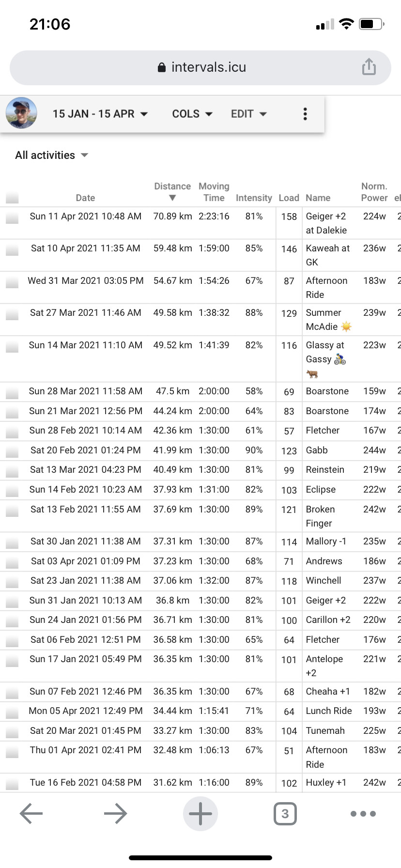Open the three-dot vertical options menu
401x868 pixels.
pos(305,114)
